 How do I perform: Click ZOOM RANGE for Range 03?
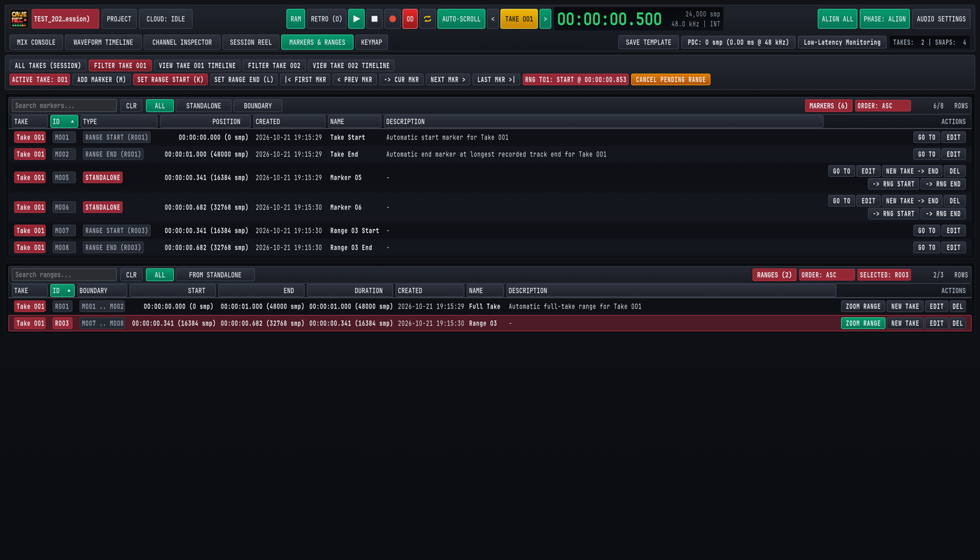tap(863, 323)
